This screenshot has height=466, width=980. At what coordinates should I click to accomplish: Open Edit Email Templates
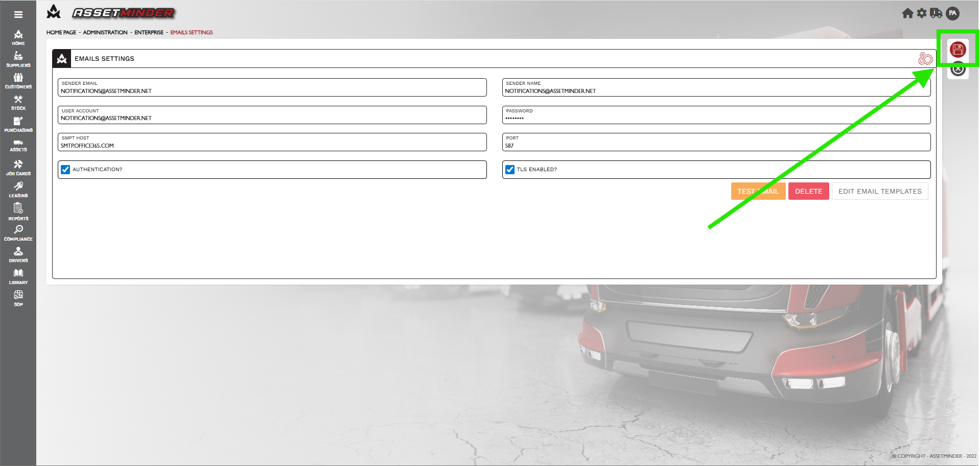[x=879, y=191]
